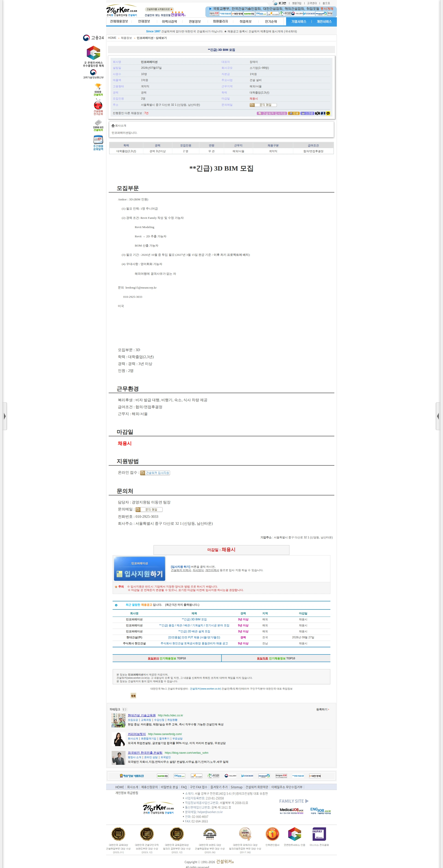The image size is (443, 868).
Task: Click the big blue 입사지원하기 button
Action: [139, 569]
